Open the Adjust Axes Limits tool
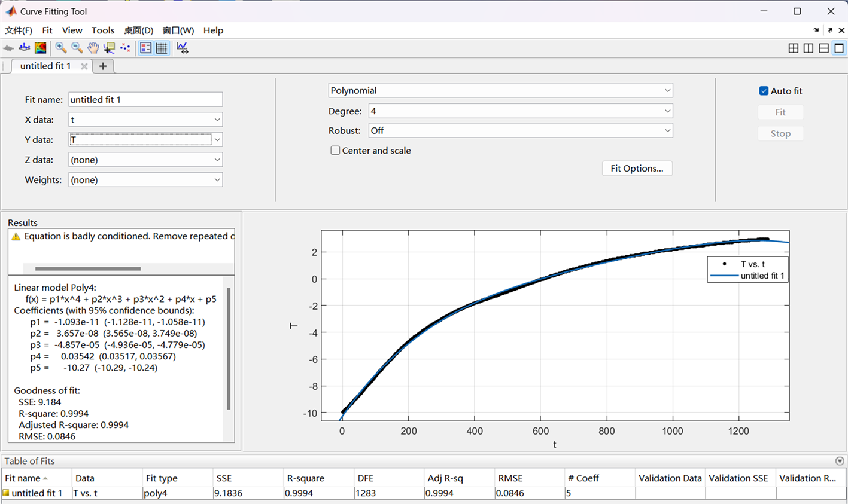This screenshot has height=504, width=848. click(183, 48)
